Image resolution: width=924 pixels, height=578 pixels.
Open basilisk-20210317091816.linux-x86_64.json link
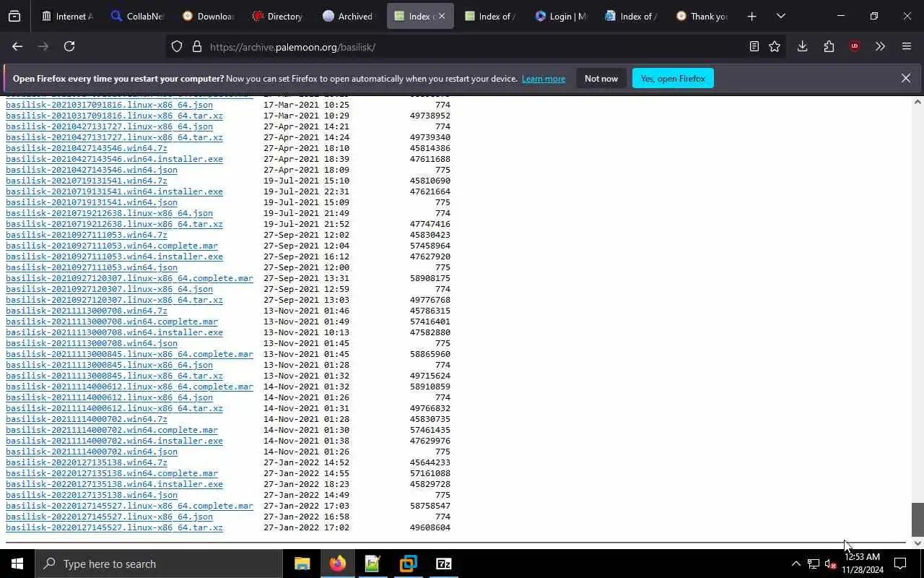pos(109,105)
